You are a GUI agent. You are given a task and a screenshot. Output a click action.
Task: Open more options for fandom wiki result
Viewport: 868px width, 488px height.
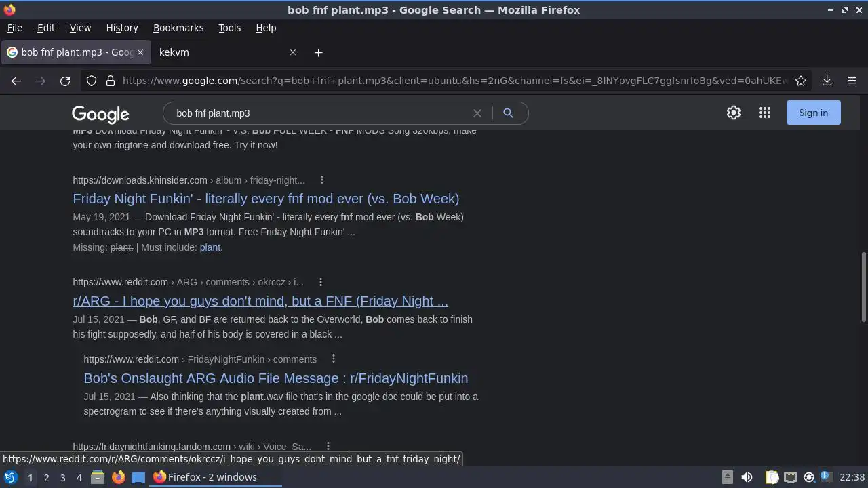tap(328, 447)
